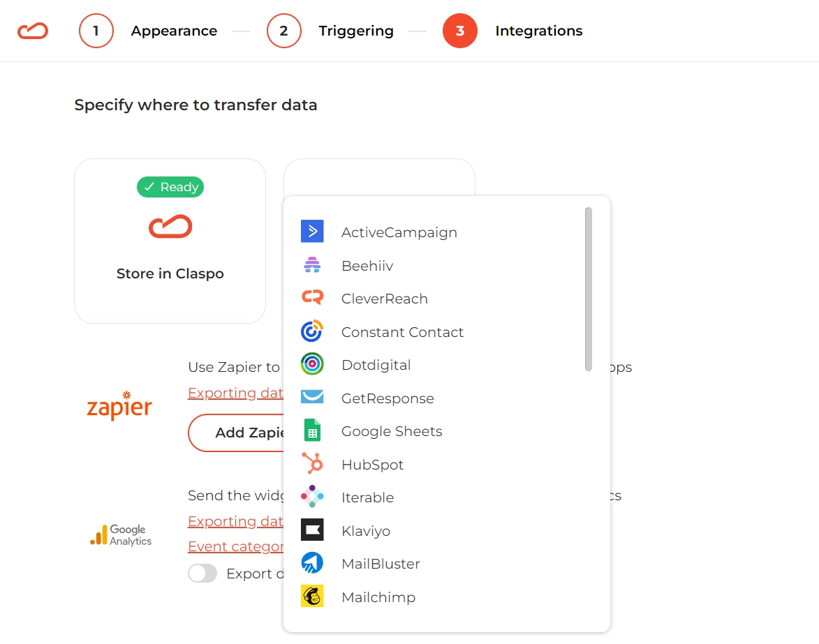Viewport: 819px width, 644px height.
Task: Pick the Constant Contact icon
Action: pyautogui.click(x=312, y=331)
